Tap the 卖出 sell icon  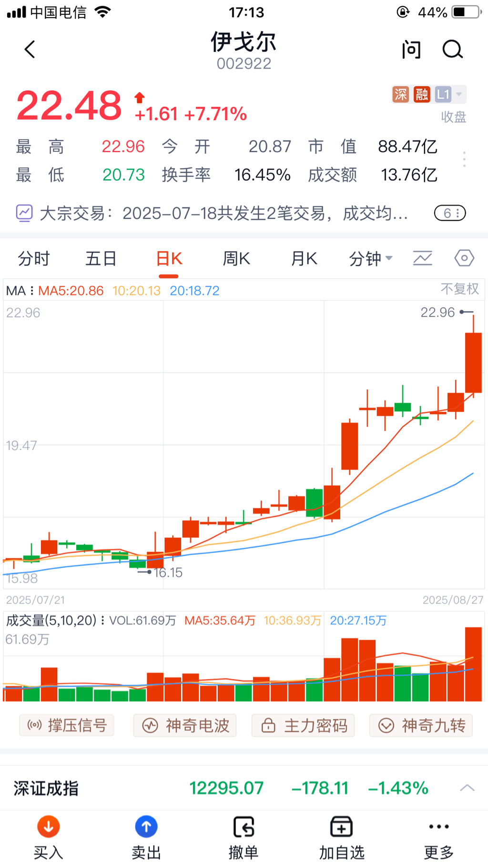coord(146,827)
